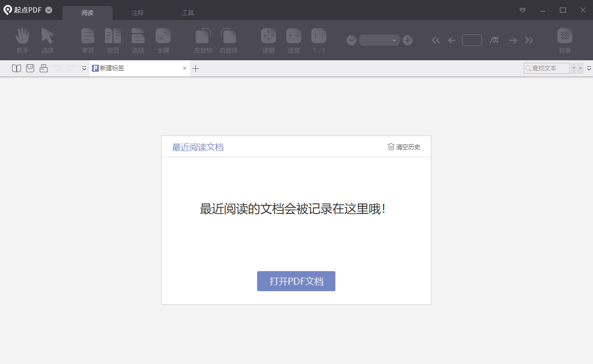Switch to the 阅读 tab
Viewport: 593px width, 364px height.
(87, 13)
